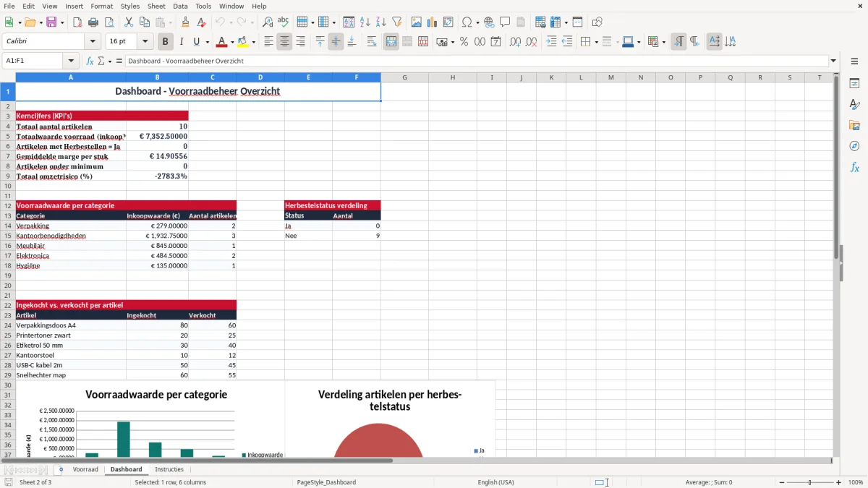Enable the AutoFilter funnel
Image resolution: width=868 pixels, height=488 pixels.
397,22
